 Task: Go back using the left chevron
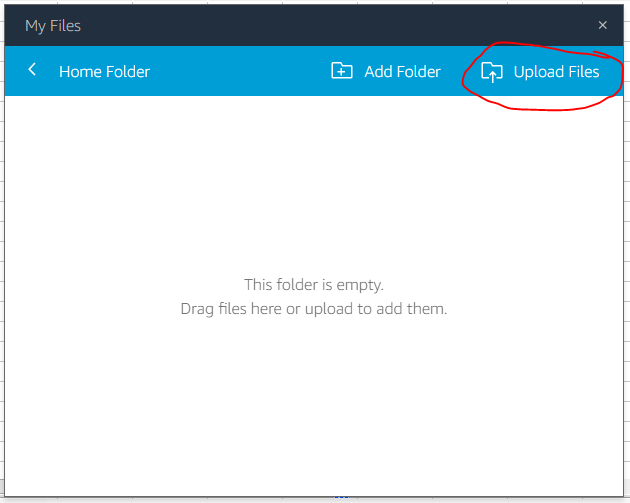33,70
